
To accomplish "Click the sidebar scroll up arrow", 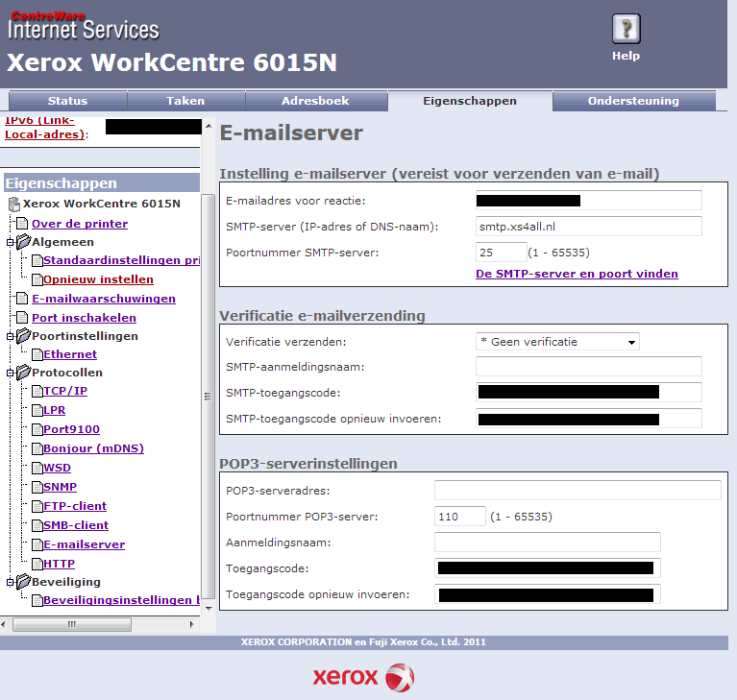I will (209, 126).
